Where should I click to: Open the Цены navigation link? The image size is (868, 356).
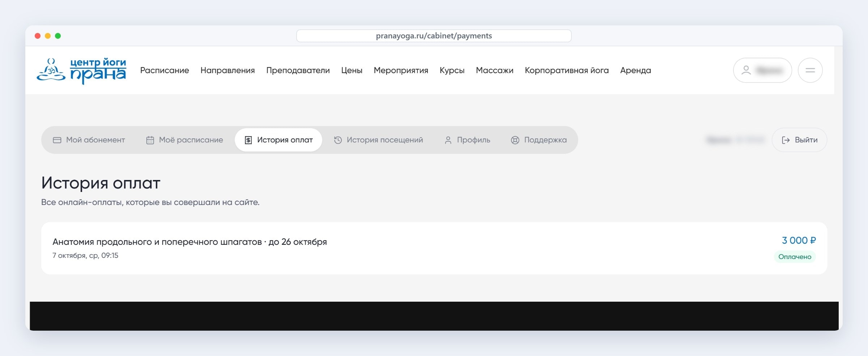352,70
